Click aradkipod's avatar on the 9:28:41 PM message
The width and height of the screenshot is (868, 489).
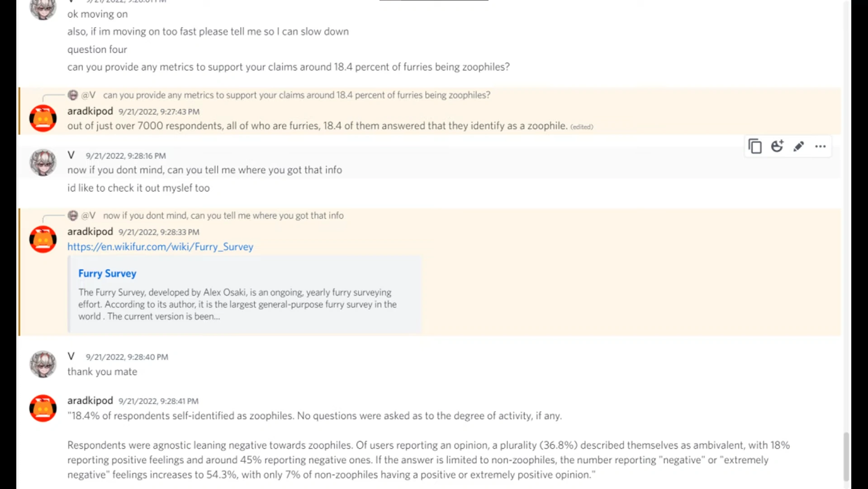(43, 408)
